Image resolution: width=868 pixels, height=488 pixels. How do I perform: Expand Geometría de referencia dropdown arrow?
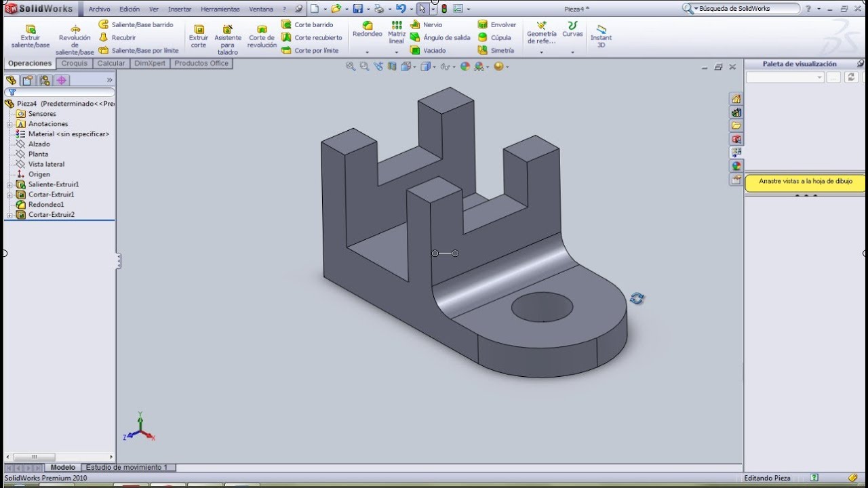tap(541, 52)
